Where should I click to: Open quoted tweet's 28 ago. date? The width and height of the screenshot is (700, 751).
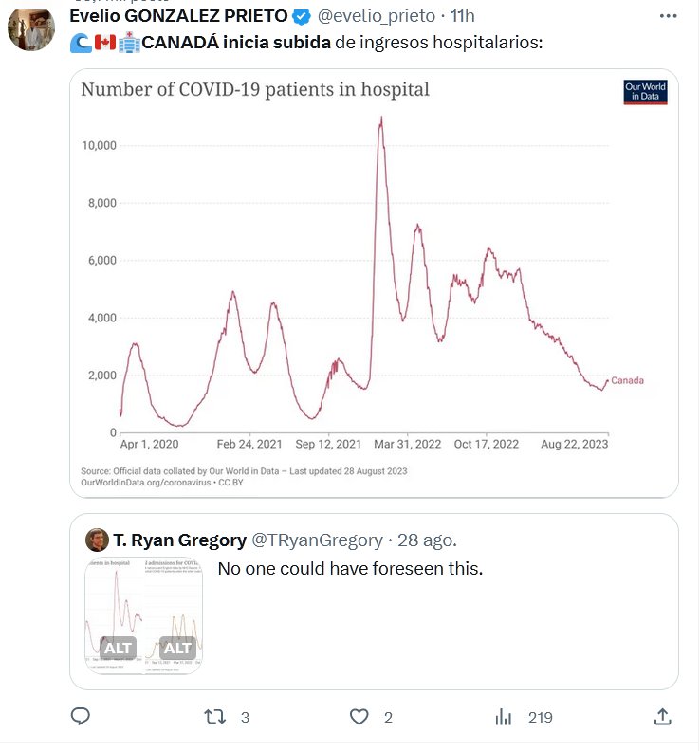point(426,540)
